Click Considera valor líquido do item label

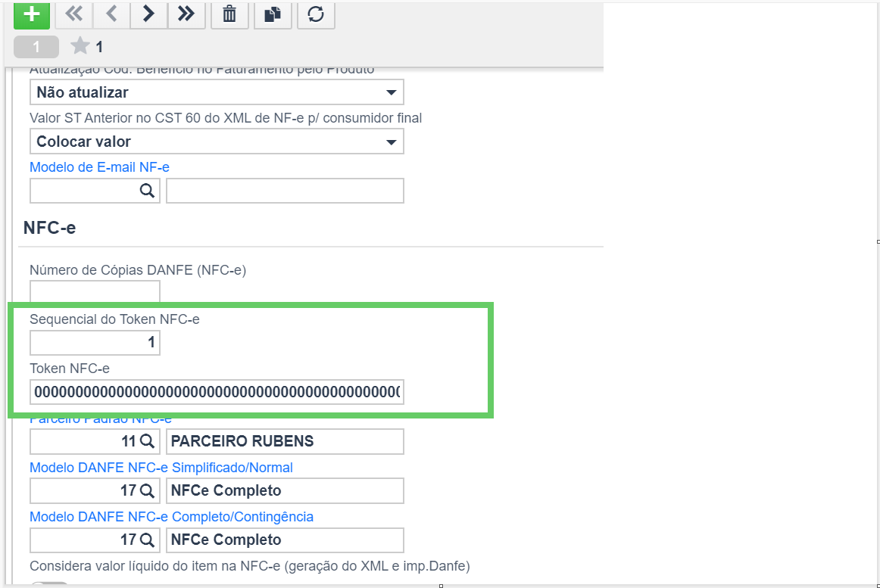(x=250, y=566)
